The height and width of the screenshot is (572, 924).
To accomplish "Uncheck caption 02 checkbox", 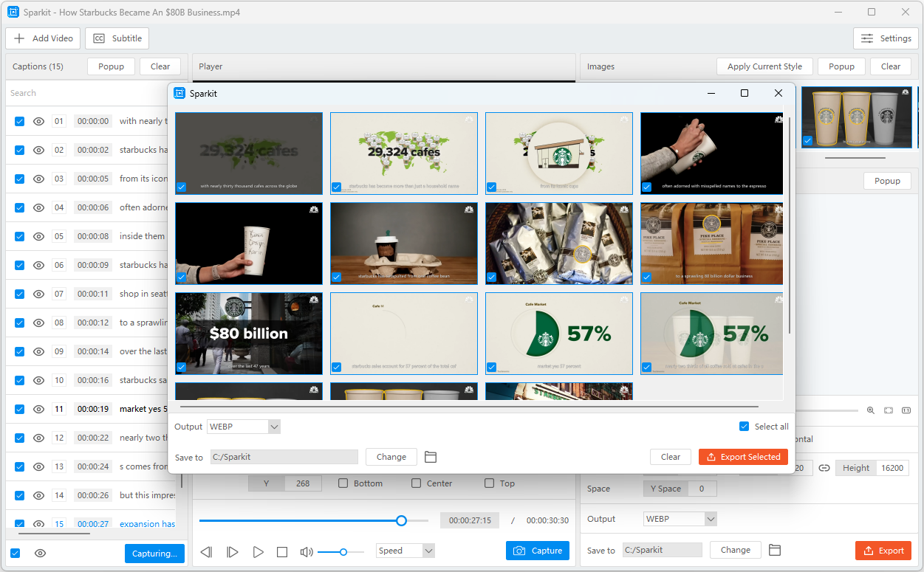I will (20, 150).
